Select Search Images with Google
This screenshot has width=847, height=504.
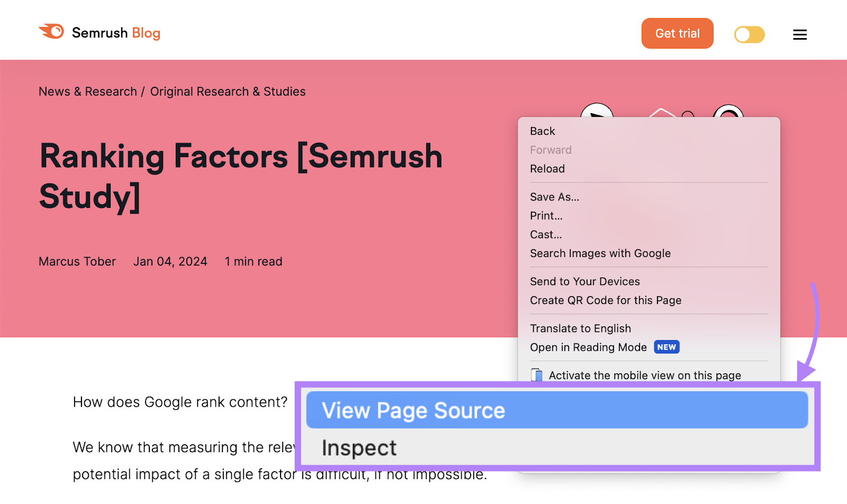point(600,253)
